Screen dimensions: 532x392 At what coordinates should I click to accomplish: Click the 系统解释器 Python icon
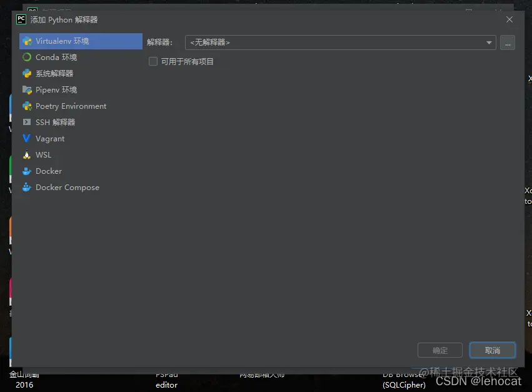click(x=27, y=73)
